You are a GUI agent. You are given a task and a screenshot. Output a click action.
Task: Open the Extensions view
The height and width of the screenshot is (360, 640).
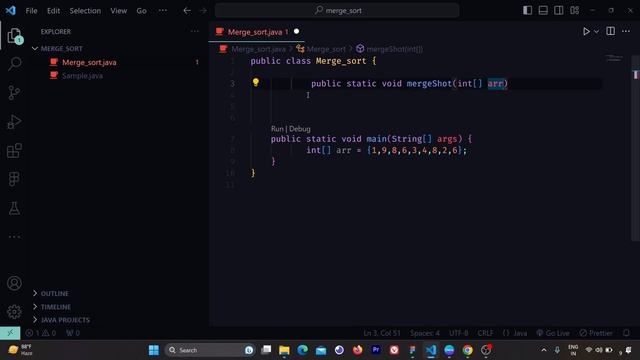click(14, 151)
